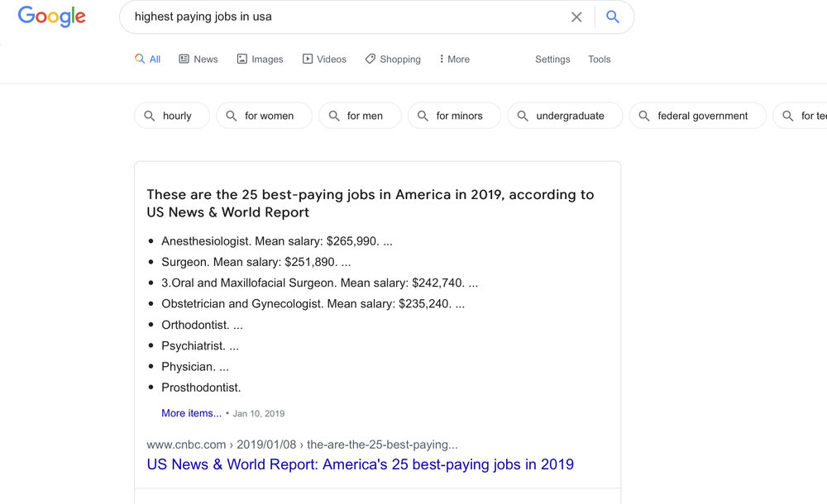This screenshot has height=504, width=827.
Task: Click the 'Oral and Maxillofacial Surgeon' list item
Action: tap(319, 283)
